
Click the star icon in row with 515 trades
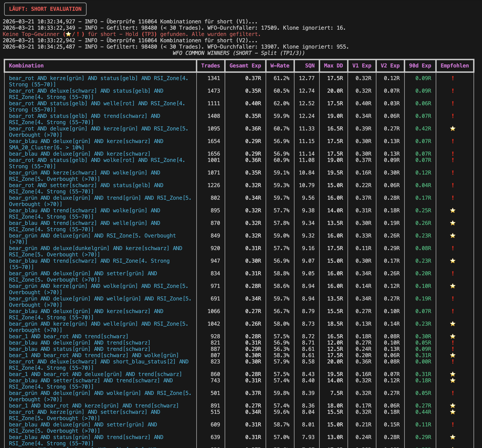[453, 412]
